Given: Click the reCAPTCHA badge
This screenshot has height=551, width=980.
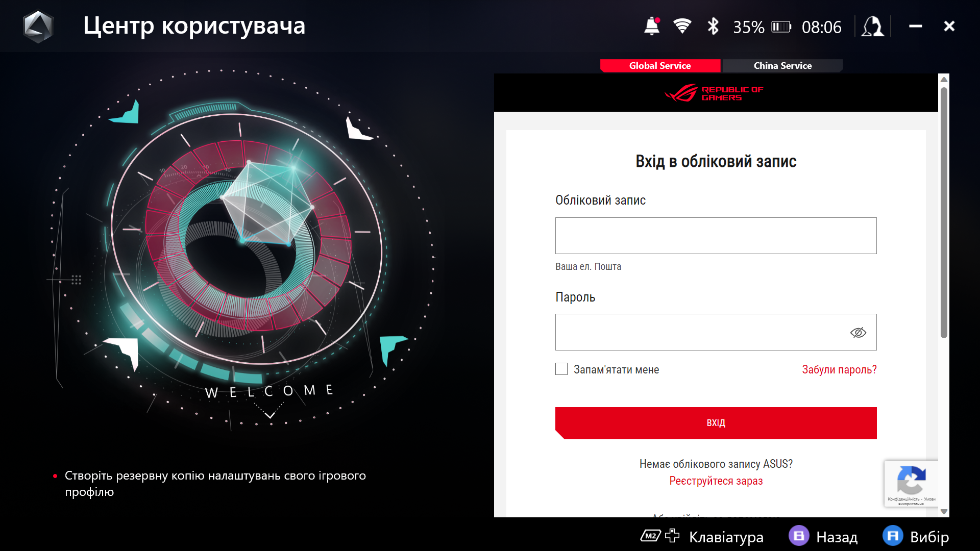Looking at the screenshot, I should [911, 483].
